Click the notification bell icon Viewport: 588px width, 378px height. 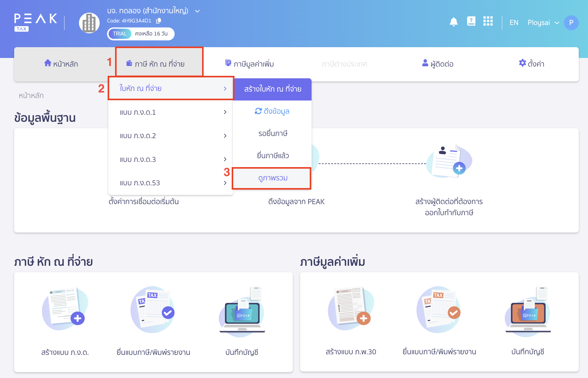pyautogui.click(x=453, y=22)
